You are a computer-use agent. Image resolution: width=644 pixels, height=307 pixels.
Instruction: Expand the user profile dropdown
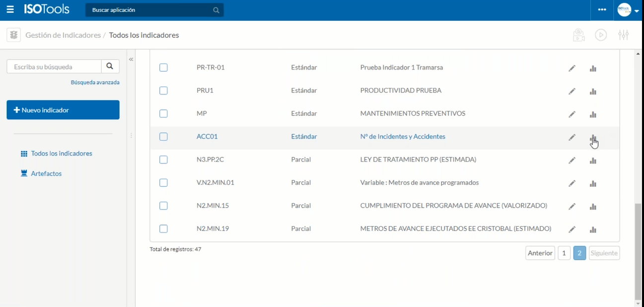tap(628, 10)
